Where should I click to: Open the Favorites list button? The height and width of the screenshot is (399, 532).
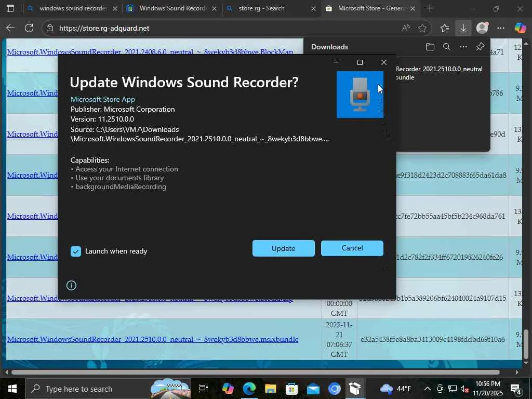(445, 28)
